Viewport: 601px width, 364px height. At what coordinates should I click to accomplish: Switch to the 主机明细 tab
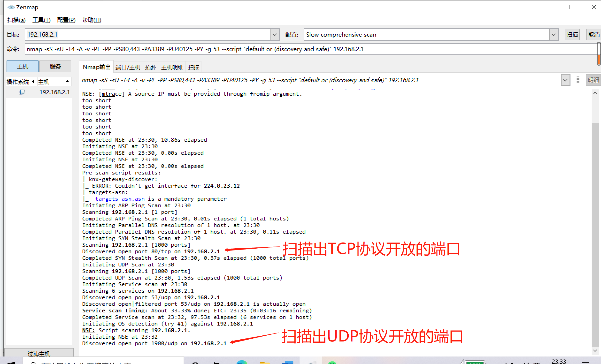point(172,67)
